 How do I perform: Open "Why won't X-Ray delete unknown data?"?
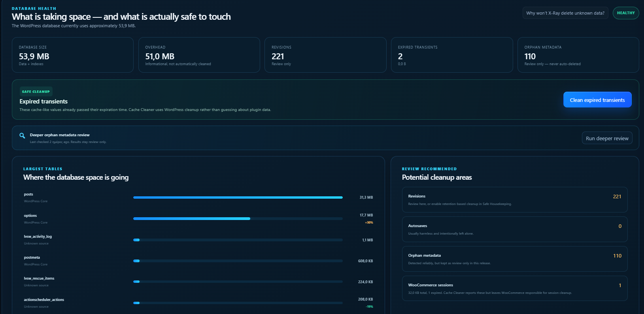pos(565,13)
